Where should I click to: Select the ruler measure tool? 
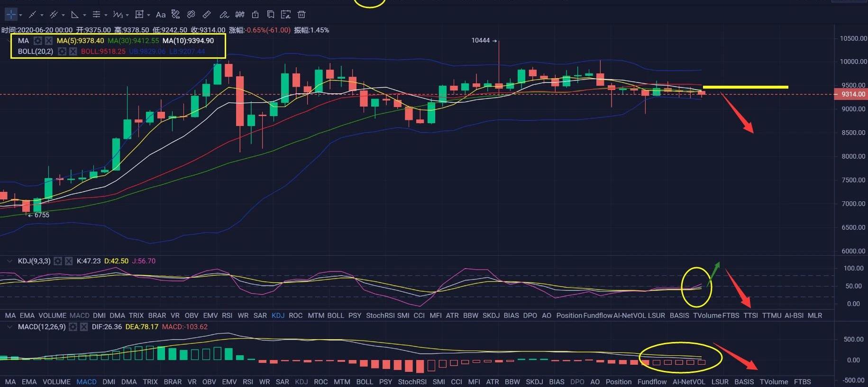pyautogui.click(x=207, y=15)
